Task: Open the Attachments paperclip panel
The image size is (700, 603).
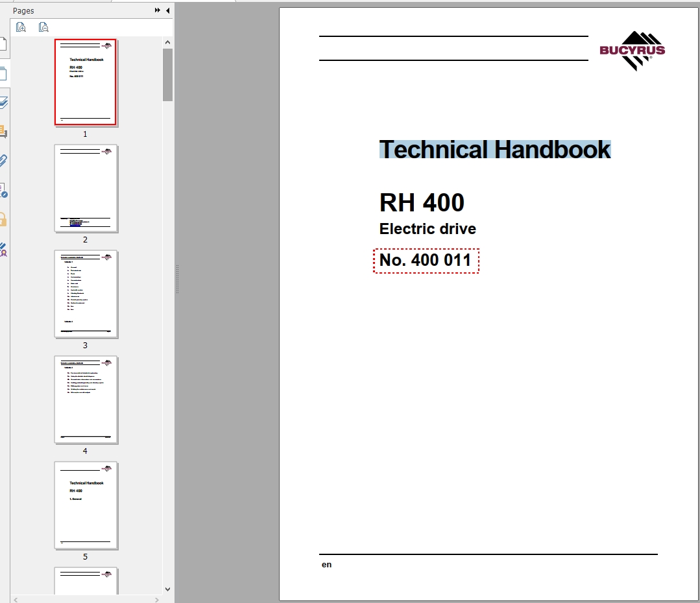Action: [x=4, y=160]
